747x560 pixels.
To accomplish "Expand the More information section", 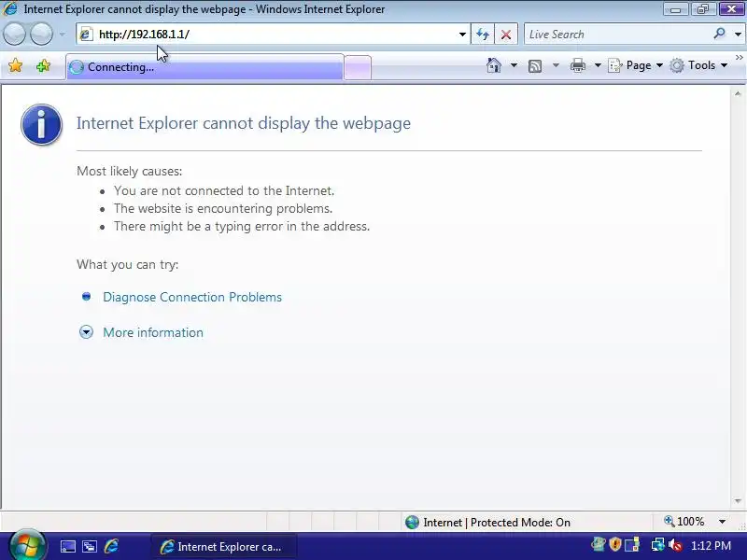I will coord(153,332).
